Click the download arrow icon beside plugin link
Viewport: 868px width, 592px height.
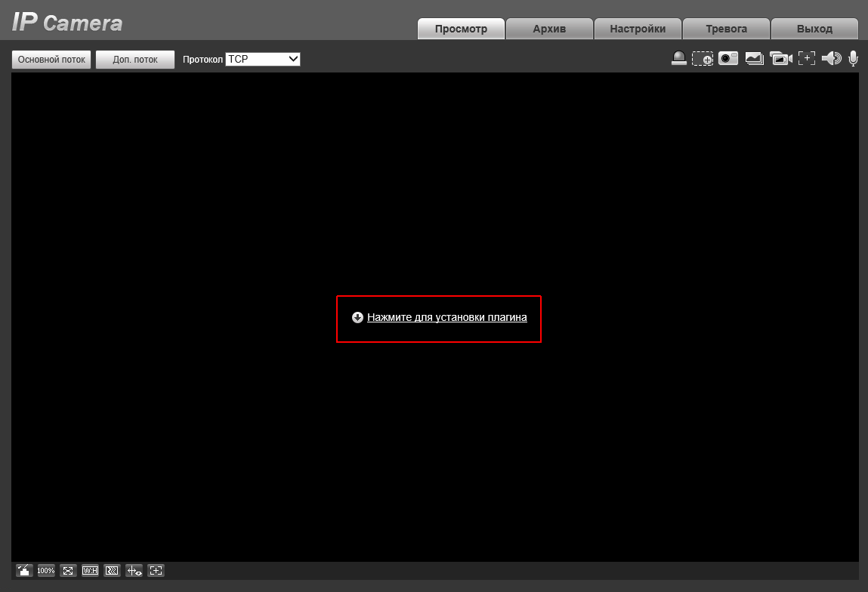(357, 318)
